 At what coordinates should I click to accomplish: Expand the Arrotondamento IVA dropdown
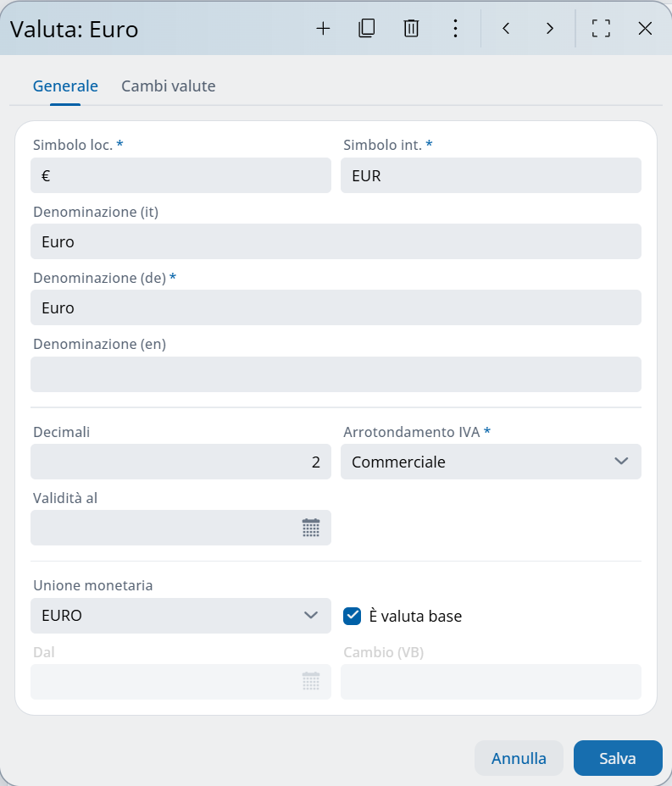(x=620, y=462)
